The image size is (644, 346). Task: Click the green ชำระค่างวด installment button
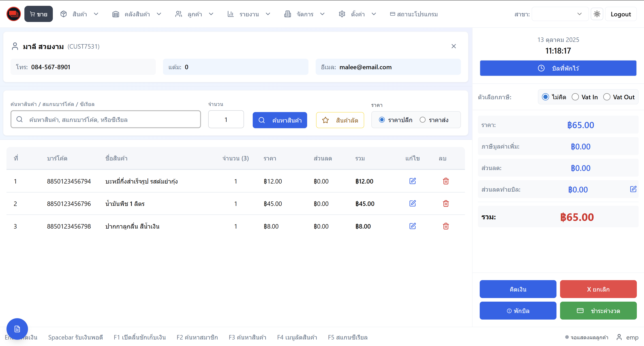(x=598, y=311)
